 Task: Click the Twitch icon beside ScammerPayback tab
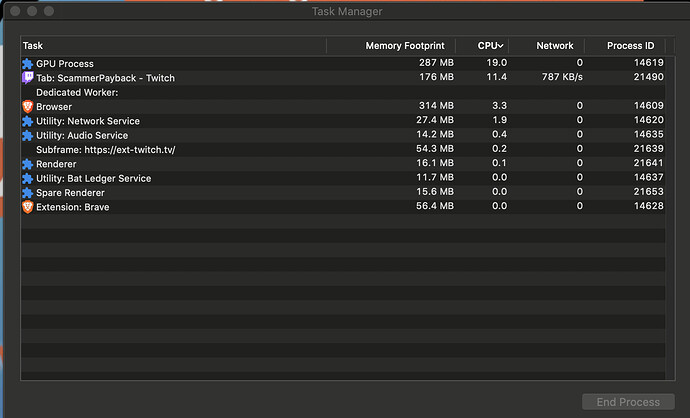coord(27,78)
